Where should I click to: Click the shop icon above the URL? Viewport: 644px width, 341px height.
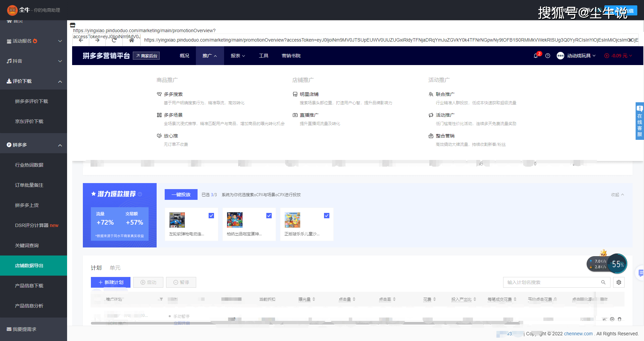click(x=72, y=25)
